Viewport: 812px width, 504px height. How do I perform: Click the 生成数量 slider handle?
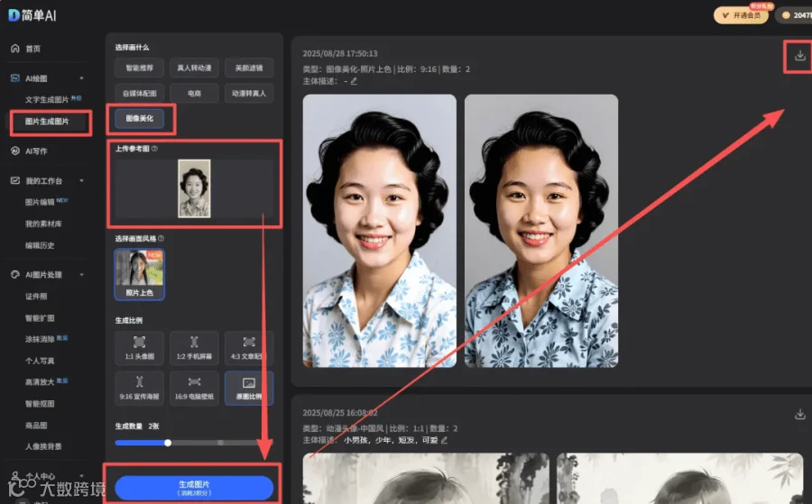coord(168,443)
